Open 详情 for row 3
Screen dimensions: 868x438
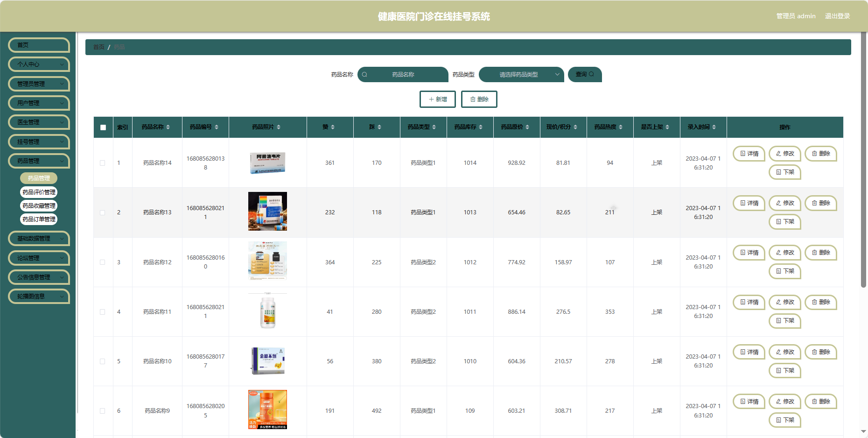(x=749, y=253)
